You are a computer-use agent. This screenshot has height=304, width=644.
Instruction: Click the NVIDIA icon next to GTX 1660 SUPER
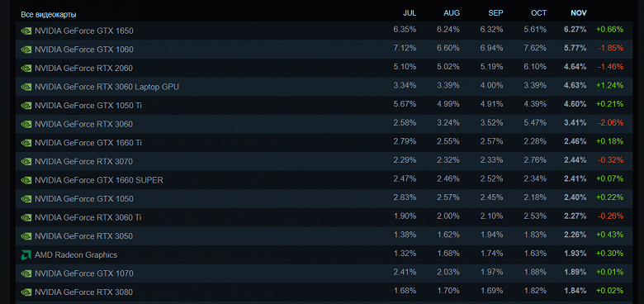coord(26,180)
